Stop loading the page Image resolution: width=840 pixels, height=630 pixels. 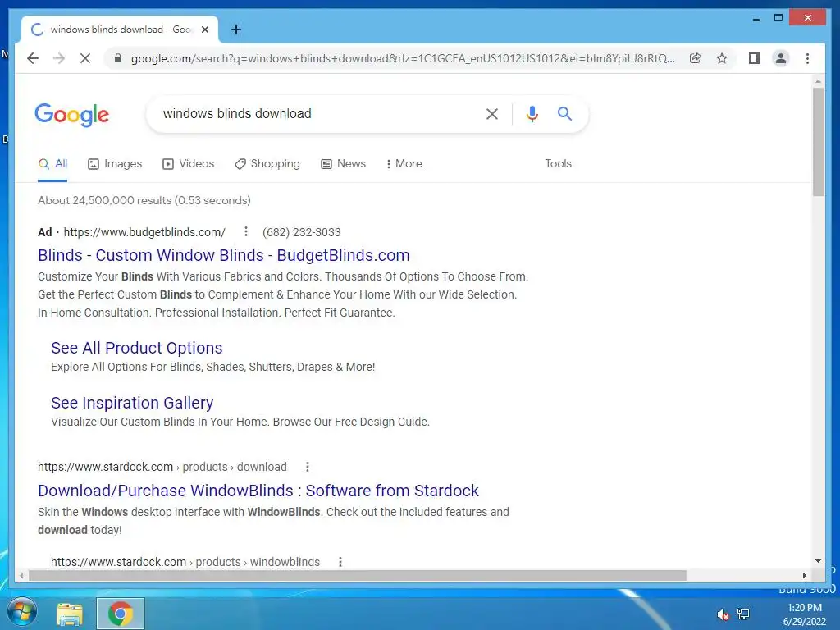pyautogui.click(x=85, y=58)
